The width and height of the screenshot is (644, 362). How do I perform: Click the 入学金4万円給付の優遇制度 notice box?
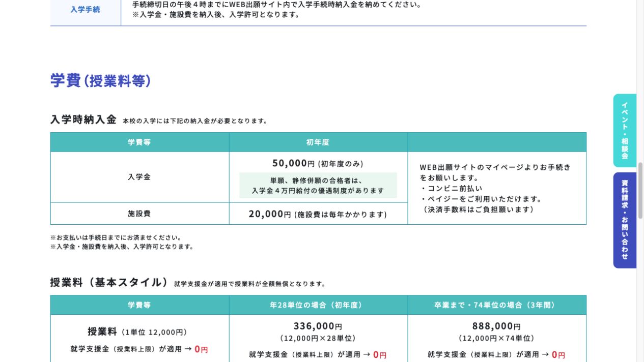(318, 185)
